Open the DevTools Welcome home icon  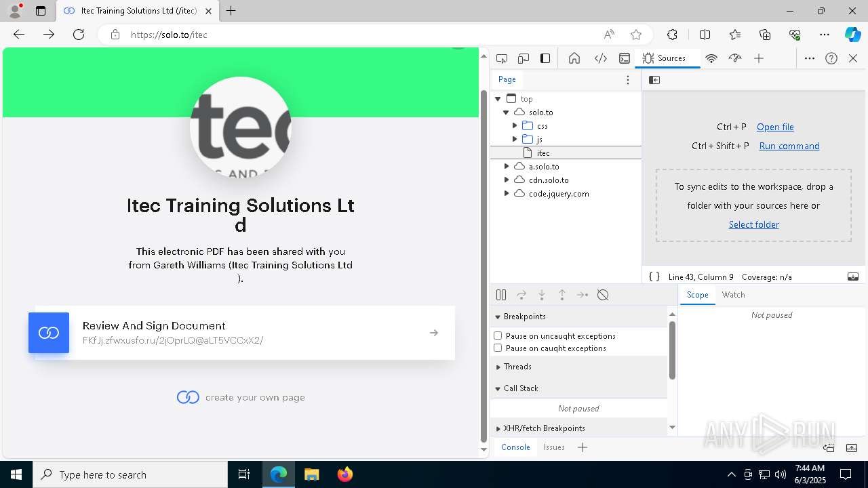click(574, 58)
